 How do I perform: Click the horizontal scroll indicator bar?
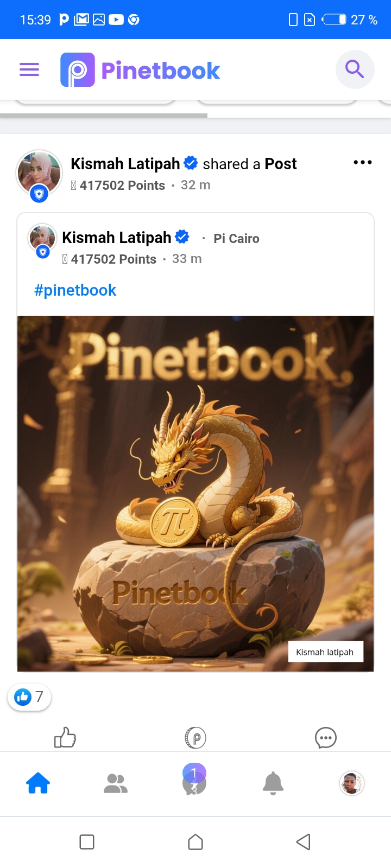(104, 116)
